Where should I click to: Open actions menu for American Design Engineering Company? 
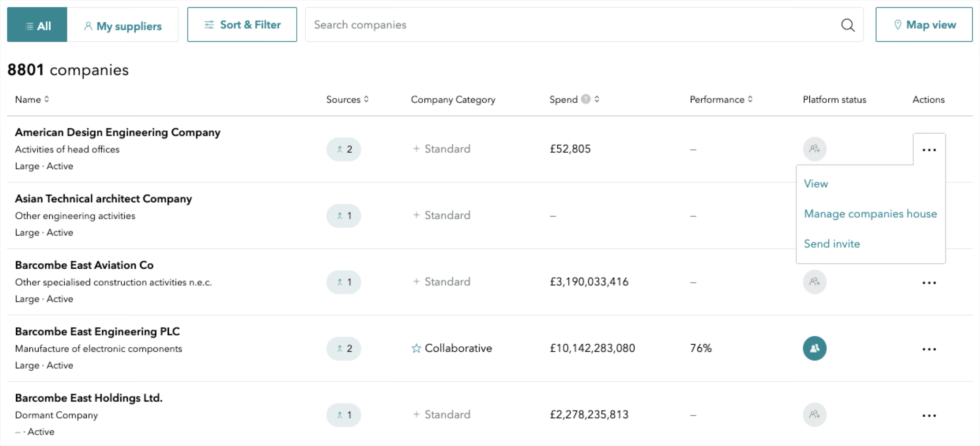(929, 150)
